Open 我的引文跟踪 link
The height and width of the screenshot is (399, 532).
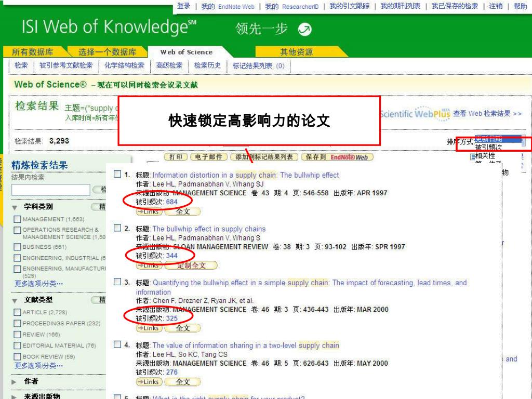coord(350,6)
